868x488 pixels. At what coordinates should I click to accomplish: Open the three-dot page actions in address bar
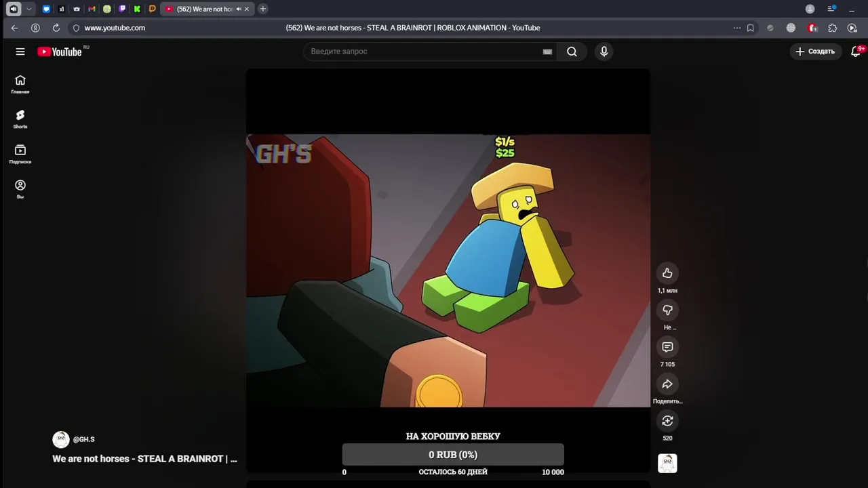736,28
